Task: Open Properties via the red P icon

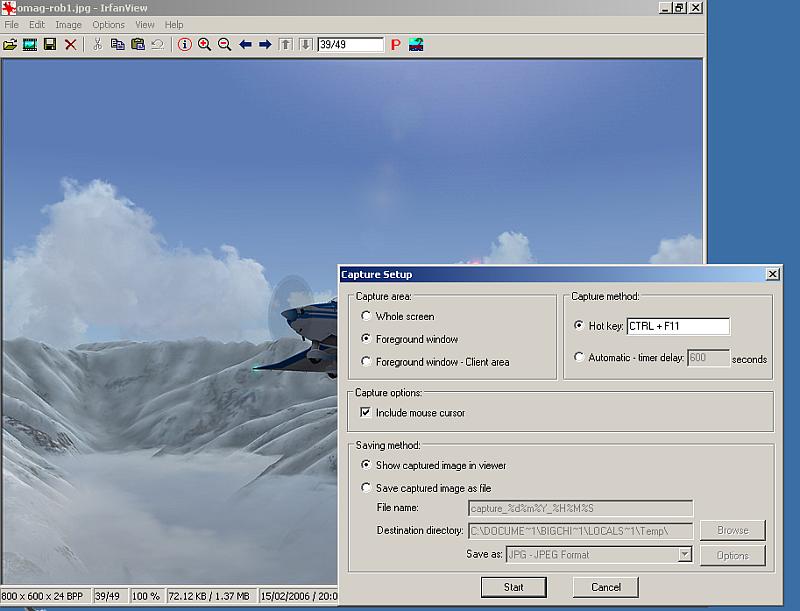Action: pos(395,45)
